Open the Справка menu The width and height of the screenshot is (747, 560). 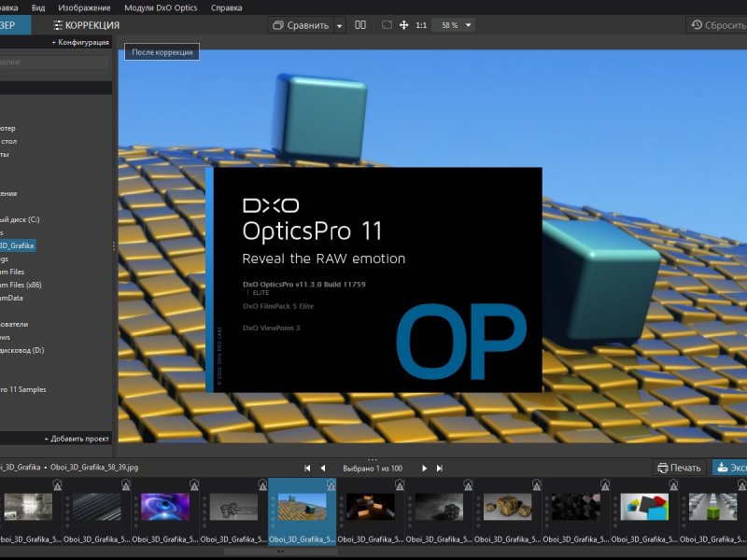click(226, 7)
